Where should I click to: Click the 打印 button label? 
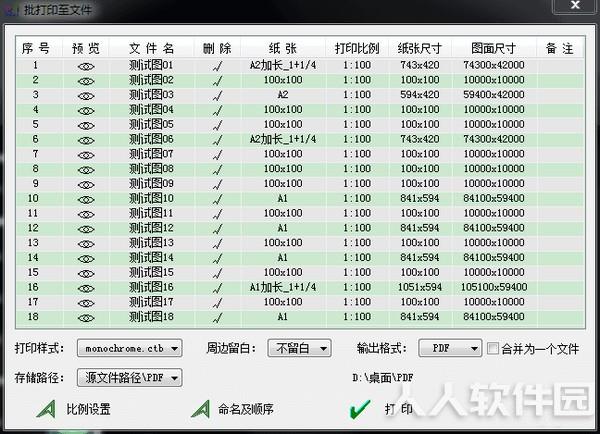(x=399, y=409)
